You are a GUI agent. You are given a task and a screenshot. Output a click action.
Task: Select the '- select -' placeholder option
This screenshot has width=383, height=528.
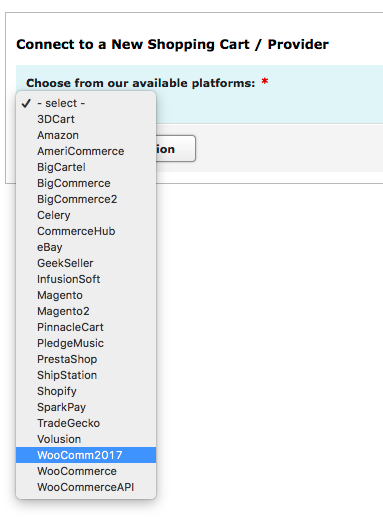86,103
